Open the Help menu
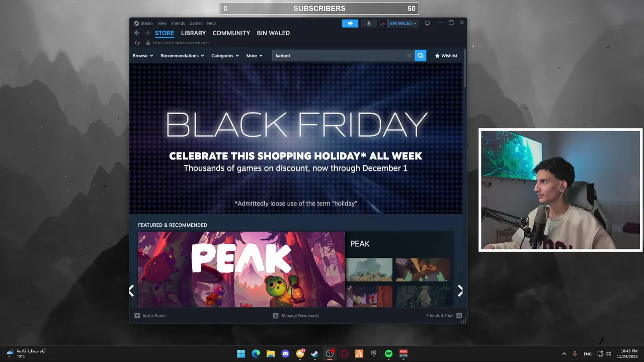Viewport: 644px width, 362px height. tap(211, 23)
